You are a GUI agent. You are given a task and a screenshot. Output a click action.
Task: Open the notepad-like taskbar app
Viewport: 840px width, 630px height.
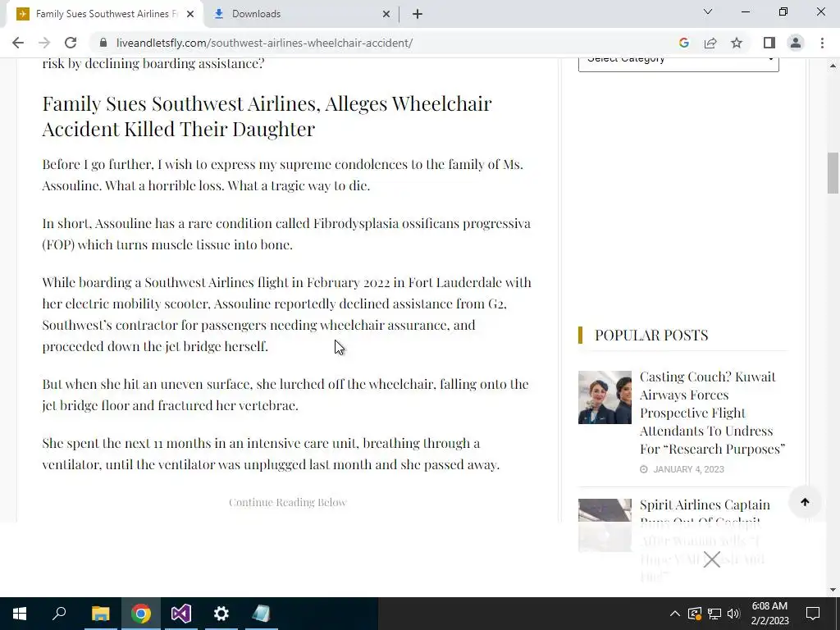[x=261, y=614]
